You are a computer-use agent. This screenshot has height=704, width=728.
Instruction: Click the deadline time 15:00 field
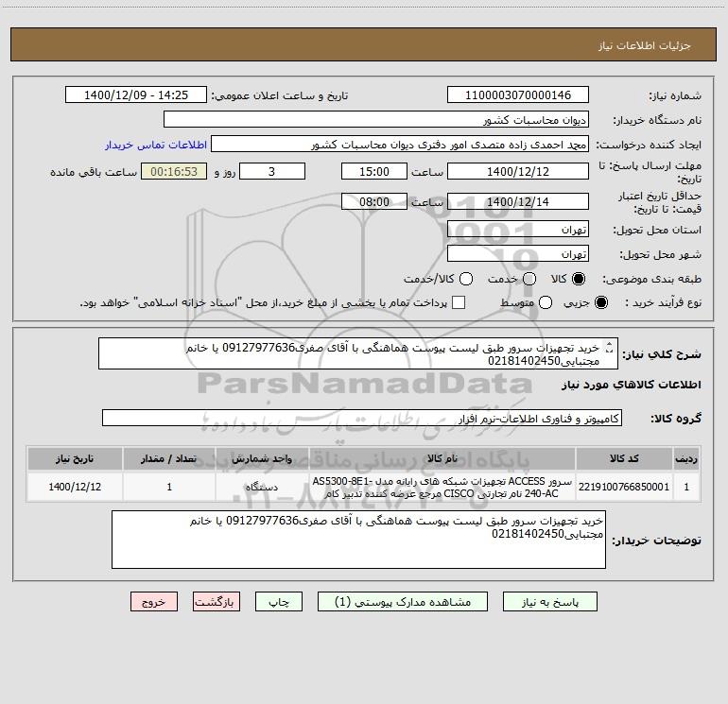click(x=374, y=171)
